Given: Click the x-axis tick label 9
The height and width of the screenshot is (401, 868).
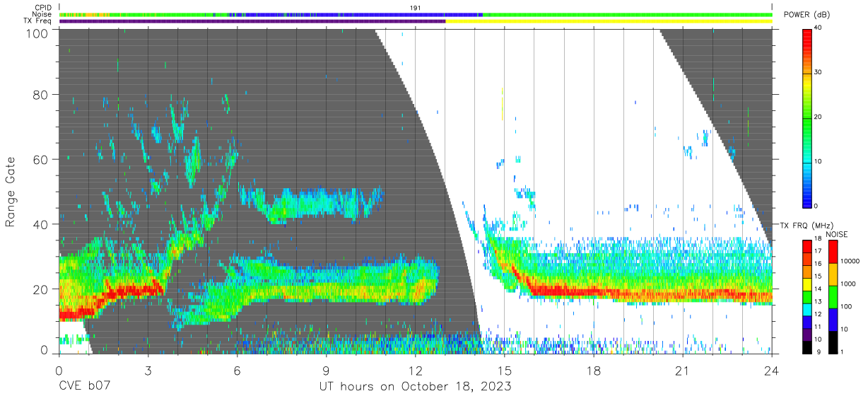Looking at the screenshot, I should (x=326, y=371).
